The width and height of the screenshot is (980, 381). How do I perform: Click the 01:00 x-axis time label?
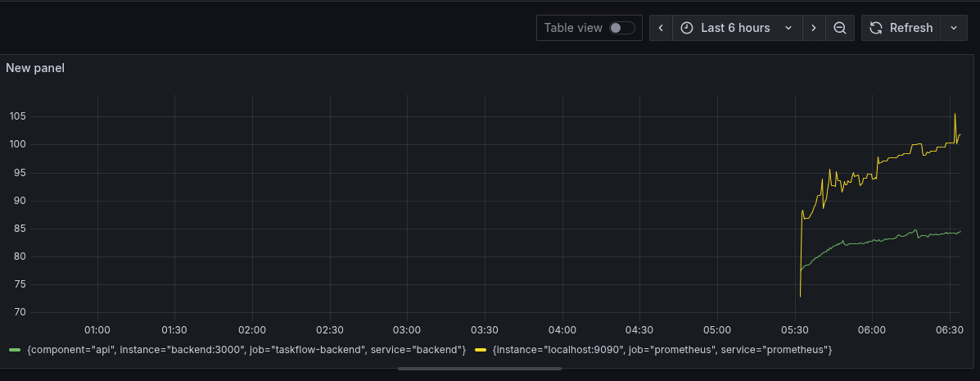pyautogui.click(x=97, y=329)
